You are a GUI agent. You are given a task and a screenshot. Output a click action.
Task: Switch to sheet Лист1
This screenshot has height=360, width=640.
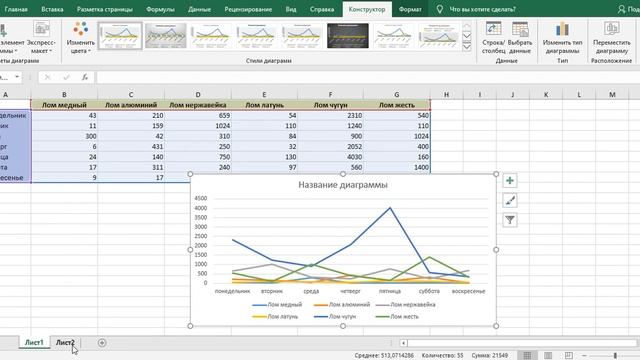(34, 342)
